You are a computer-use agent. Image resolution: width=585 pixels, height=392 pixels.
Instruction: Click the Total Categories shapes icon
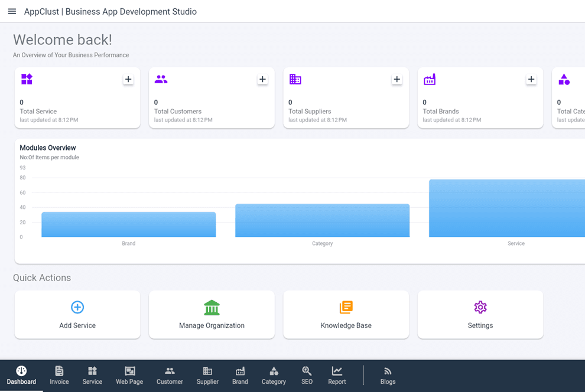click(564, 79)
